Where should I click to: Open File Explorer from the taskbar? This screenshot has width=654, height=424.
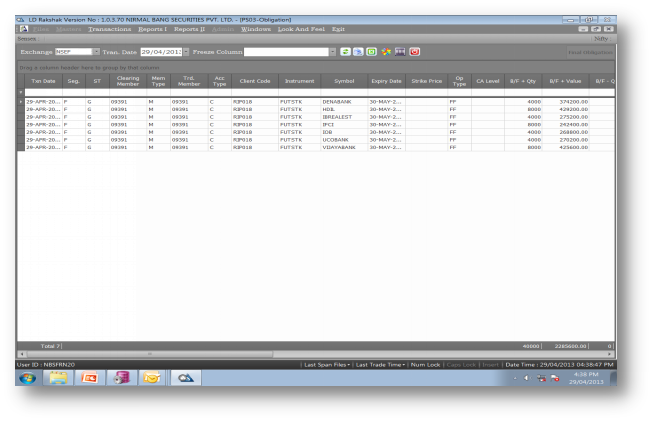pos(57,379)
